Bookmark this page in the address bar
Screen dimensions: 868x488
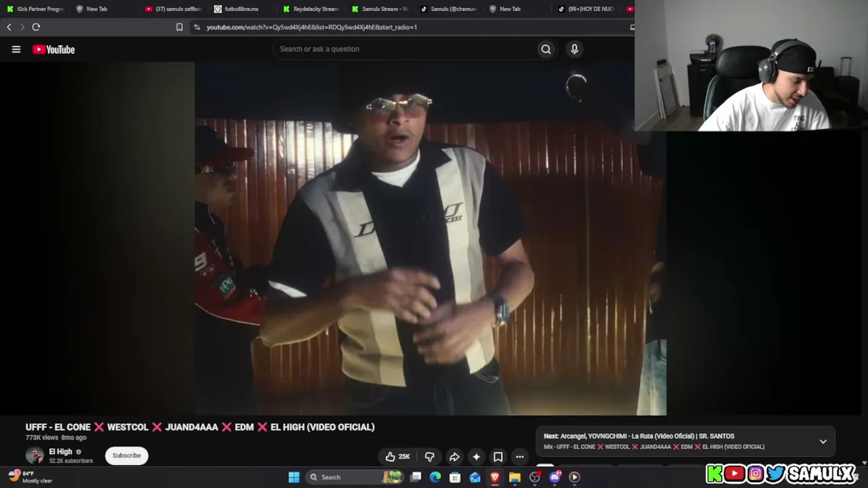pos(179,27)
